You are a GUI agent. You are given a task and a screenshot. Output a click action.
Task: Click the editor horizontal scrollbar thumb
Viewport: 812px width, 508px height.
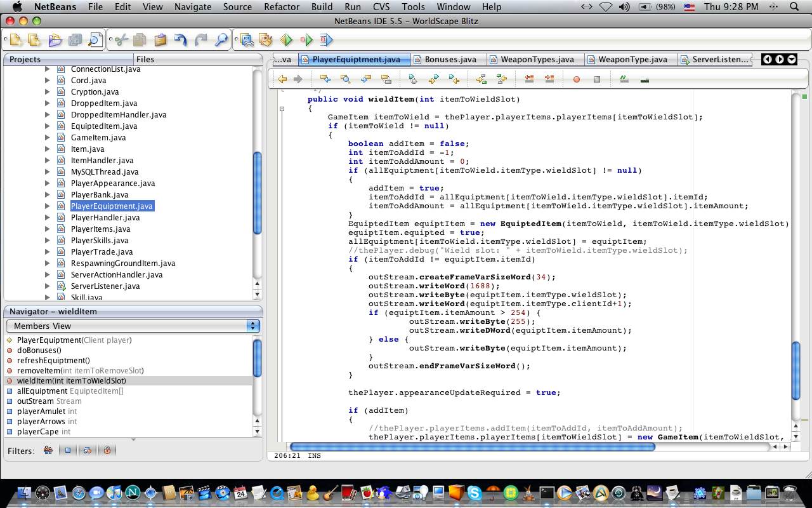472,446
